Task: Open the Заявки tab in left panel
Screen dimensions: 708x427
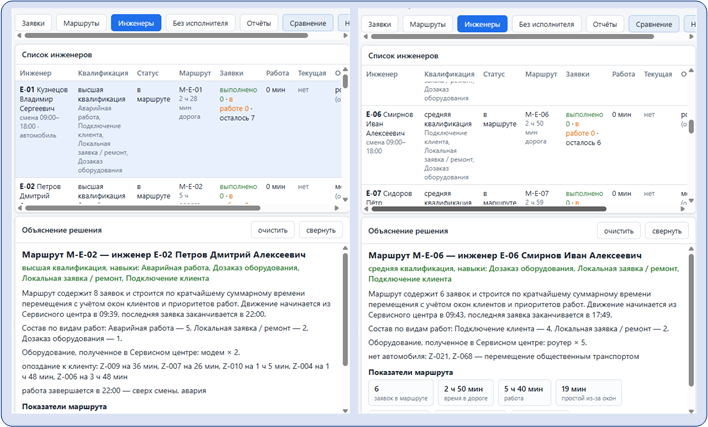Action: [33, 23]
